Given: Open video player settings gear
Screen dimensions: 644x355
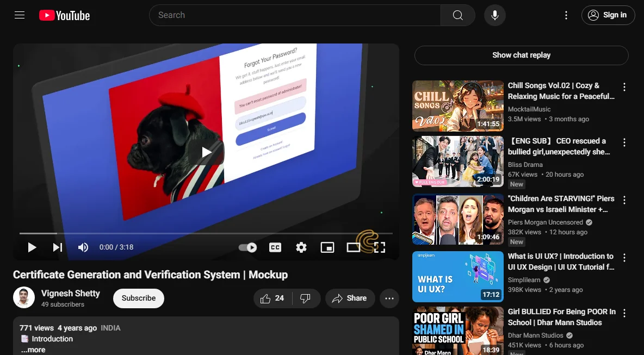Looking at the screenshot, I should (x=301, y=247).
